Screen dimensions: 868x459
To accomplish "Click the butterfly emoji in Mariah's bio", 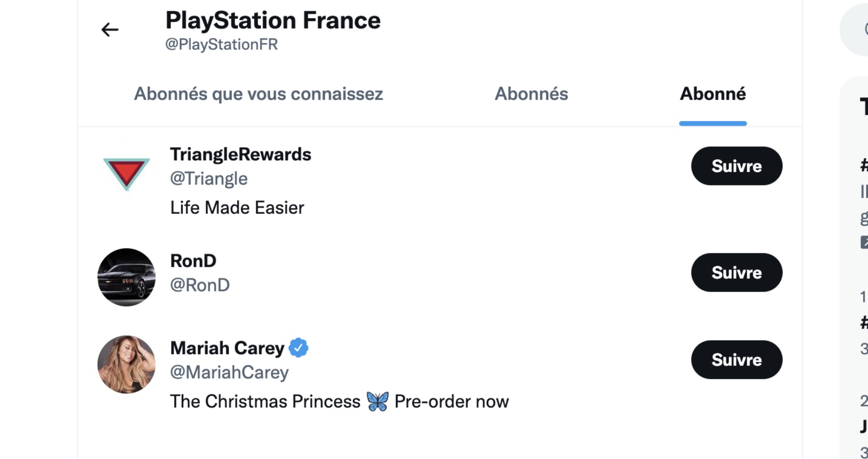I will click(x=377, y=402).
